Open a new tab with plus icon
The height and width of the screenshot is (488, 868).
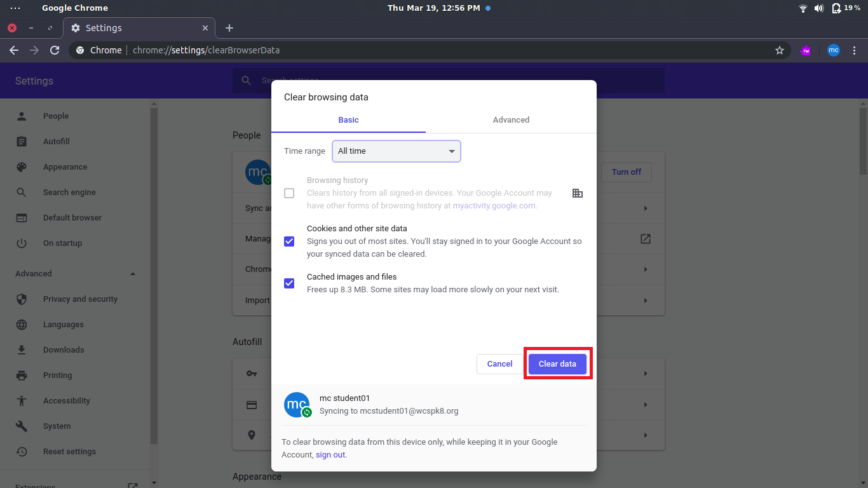(x=229, y=28)
